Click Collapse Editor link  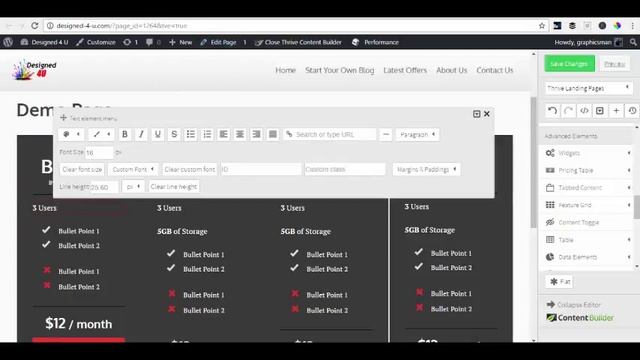[x=573, y=304]
